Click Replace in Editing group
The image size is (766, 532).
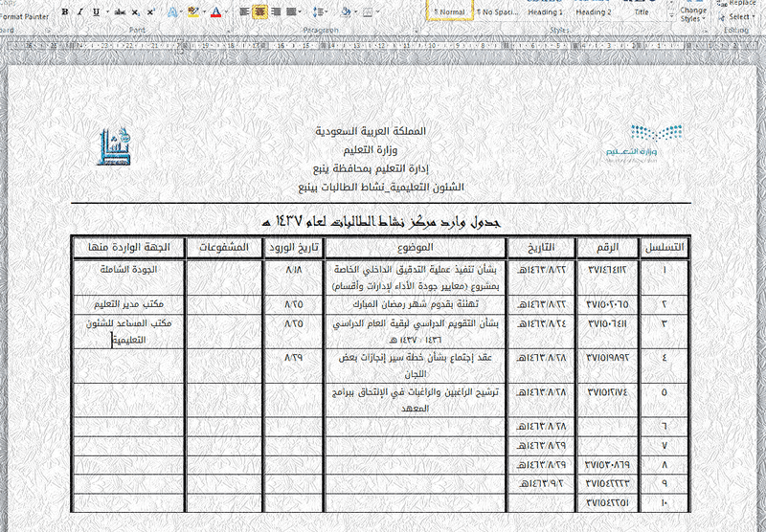pyautogui.click(x=737, y=4)
